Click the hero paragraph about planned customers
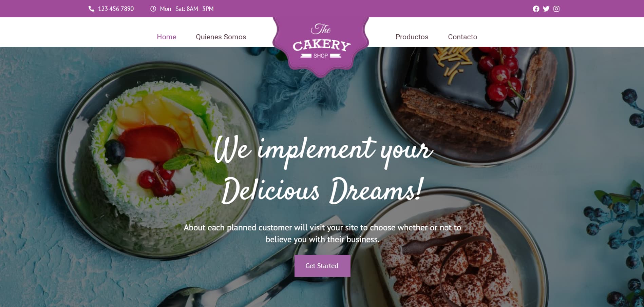 [x=322, y=233]
